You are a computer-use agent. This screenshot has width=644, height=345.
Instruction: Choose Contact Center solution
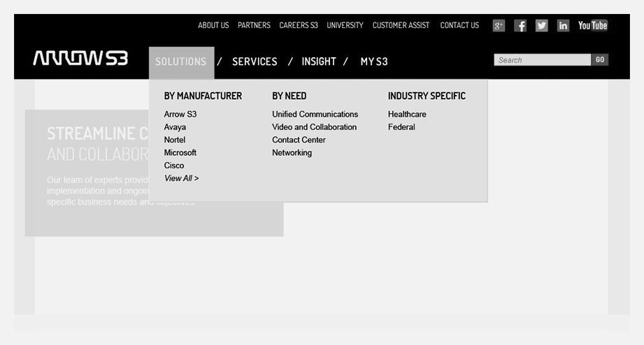point(299,140)
